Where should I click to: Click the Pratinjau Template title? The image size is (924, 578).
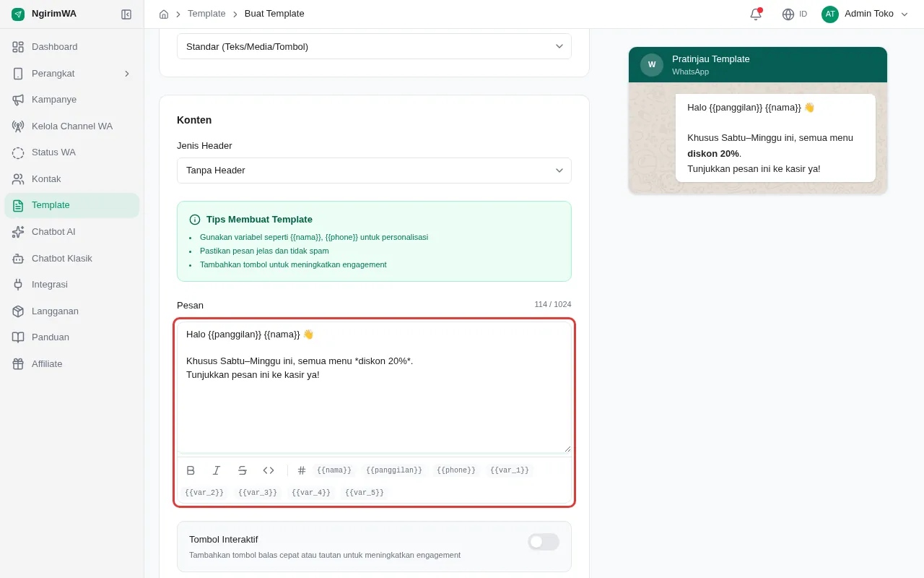pyautogui.click(x=711, y=59)
